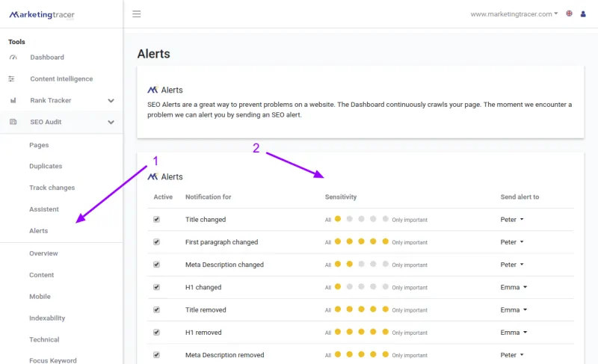
Task: Set H1 changed sensitivity to fifth dot
Action: click(385, 286)
